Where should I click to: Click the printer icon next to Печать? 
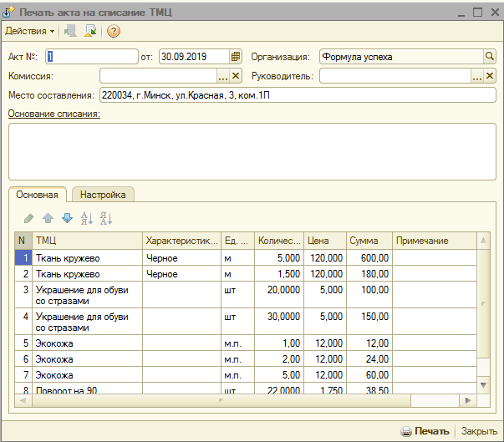[405, 431]
